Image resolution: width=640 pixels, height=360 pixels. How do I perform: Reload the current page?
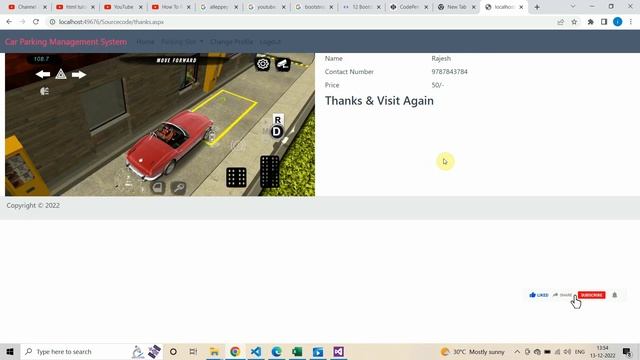coord(36,22)
